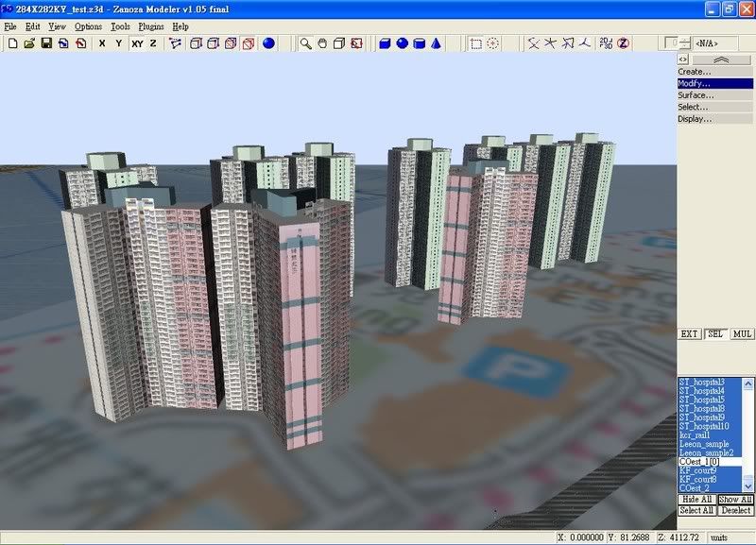Create a cone primitive from toolbar
The width and height of the screenshot is (756, 545).
[436, 43]
